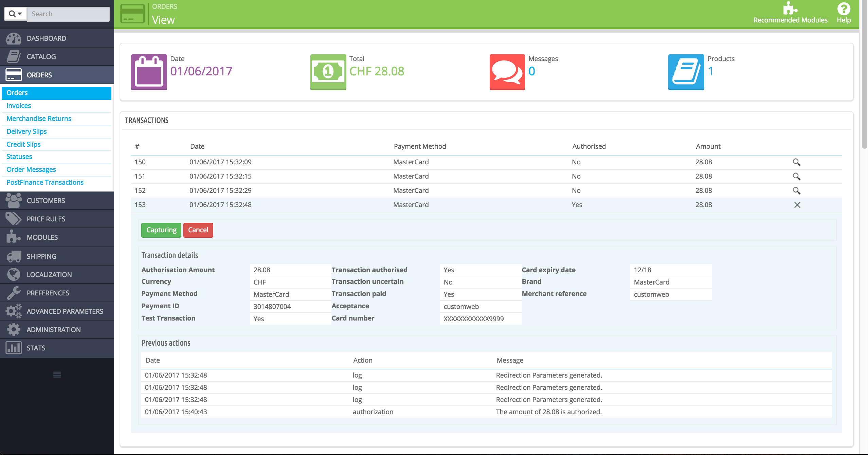Open magnifier icon for transaction 152
Screen dimensions: 868x455
[796, 191]
